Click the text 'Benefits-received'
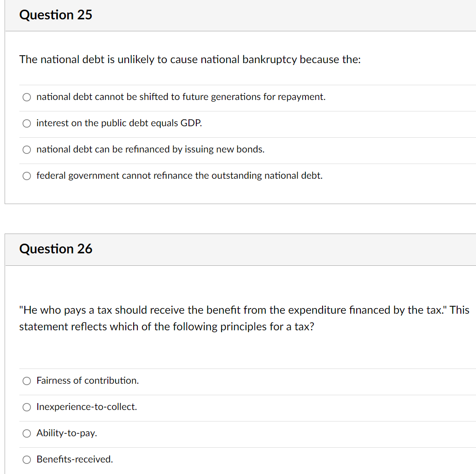 75,459
